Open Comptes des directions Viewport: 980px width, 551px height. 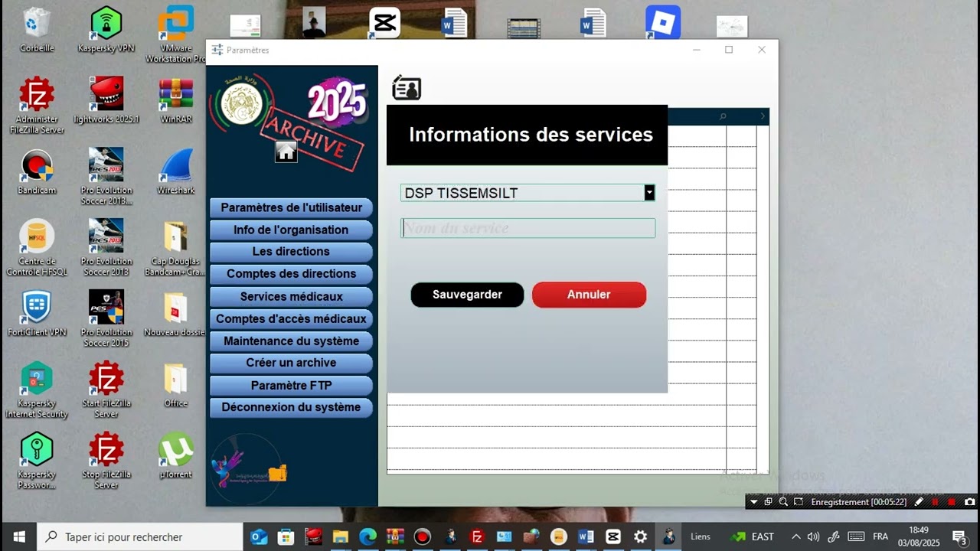pos(291,273)
